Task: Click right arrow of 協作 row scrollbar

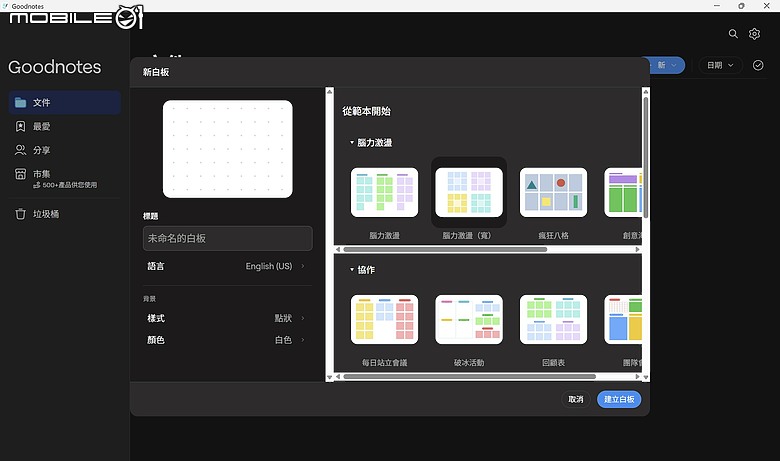Action: point(637,376)
